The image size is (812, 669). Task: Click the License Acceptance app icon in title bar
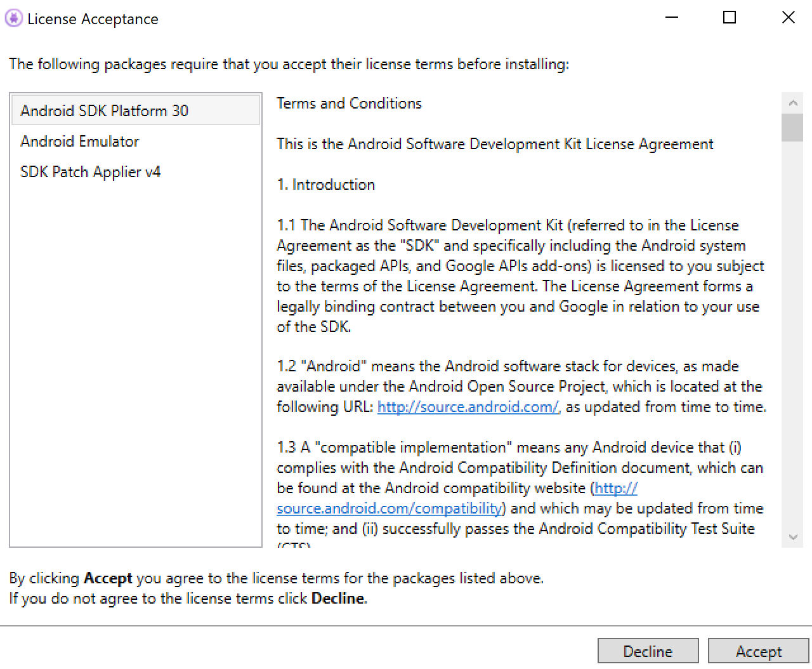tap(13, 18)
